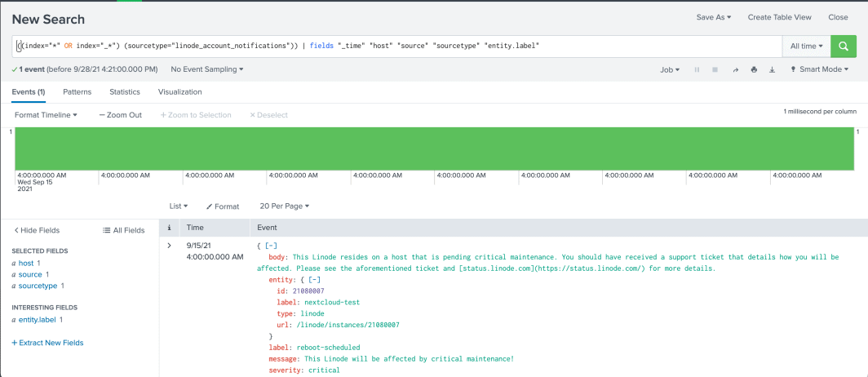Click Extract New Fields link
This screenshot has height=377, width=868.
[x=47, y=343]
